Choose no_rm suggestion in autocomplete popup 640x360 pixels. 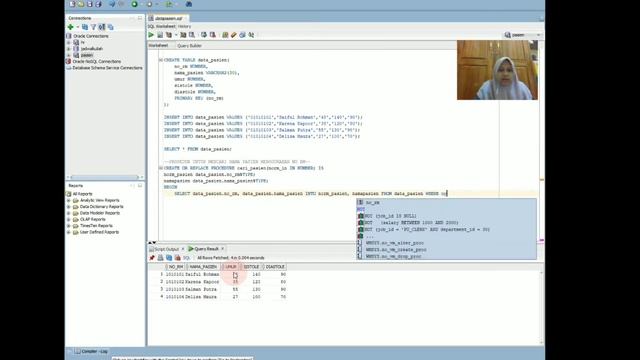pos(446,202)
